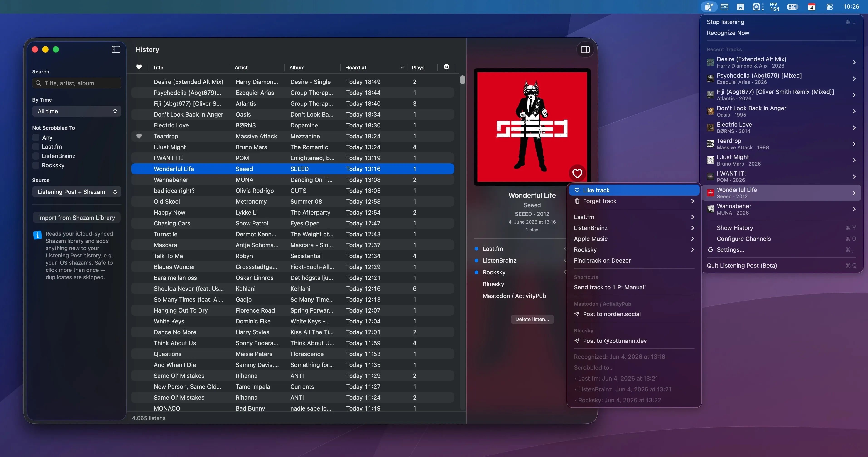Click the SEEED album artwork image
The height and width of the screenshot is (457, 868).
(532, 127)
